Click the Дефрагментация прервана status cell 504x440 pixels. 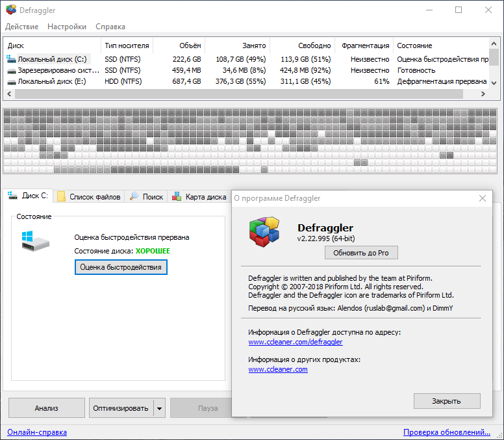[x=442, y=81]
